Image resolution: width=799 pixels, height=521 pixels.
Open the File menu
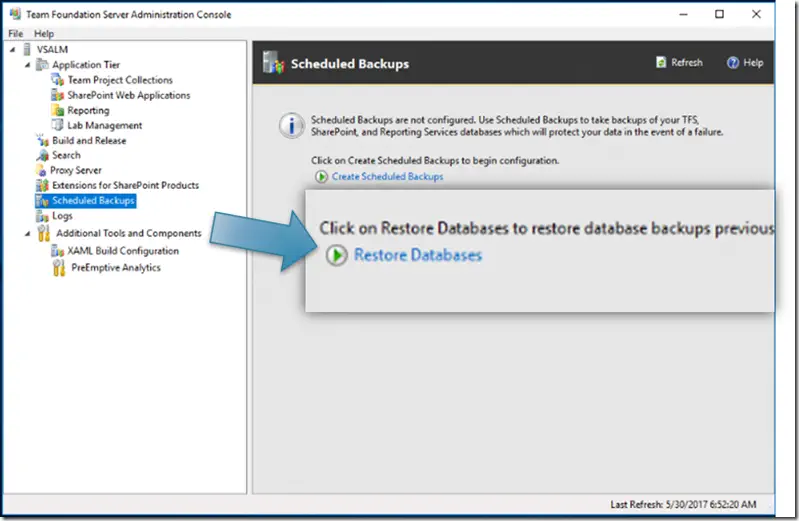coord(15,34)
